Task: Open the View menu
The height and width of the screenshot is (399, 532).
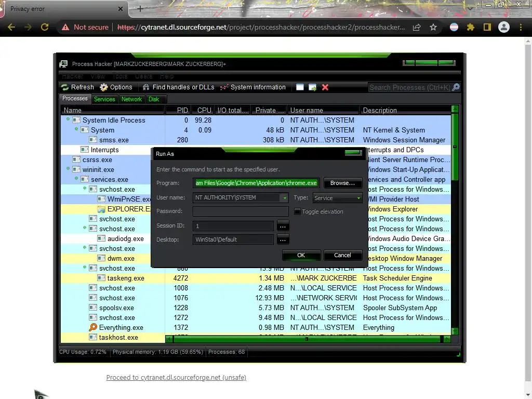Action: (x=98, y=76)
